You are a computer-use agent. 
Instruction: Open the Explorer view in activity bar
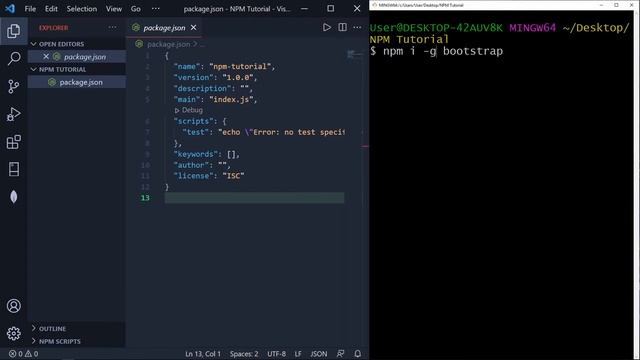[13, 31]
